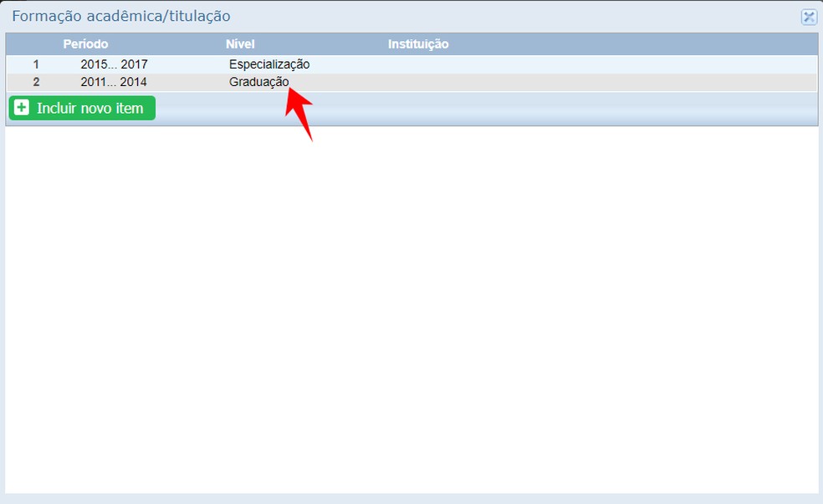The width and height of the screenshot is (823, 504).
Task: Close the Formação acadêmica/titulação dialog
Action: [809, 18]
